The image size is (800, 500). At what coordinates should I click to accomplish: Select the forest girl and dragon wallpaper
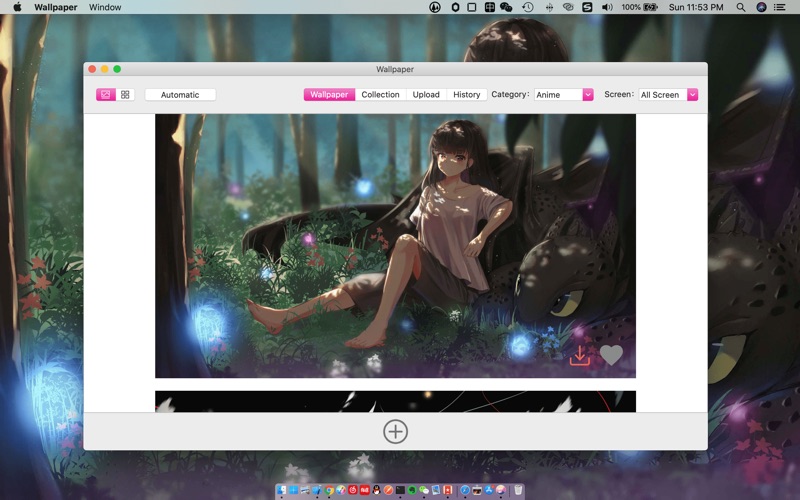pos(395,246)
